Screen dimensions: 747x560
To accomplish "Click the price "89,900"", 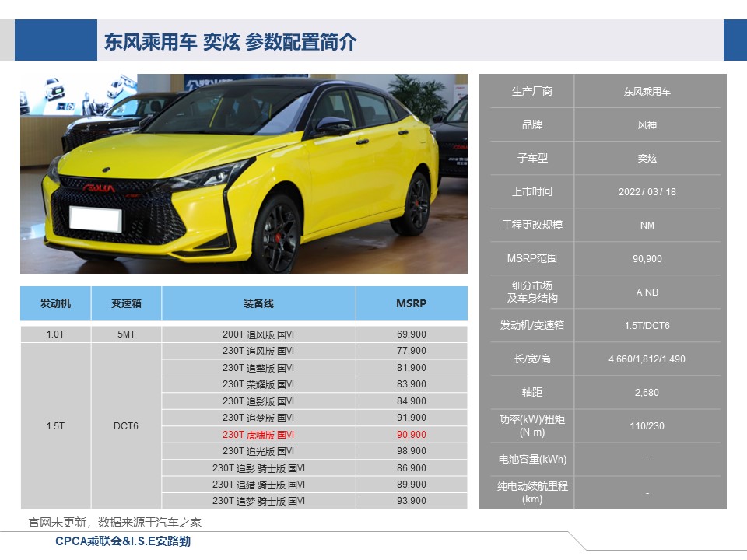I will [x=412, y=485].
